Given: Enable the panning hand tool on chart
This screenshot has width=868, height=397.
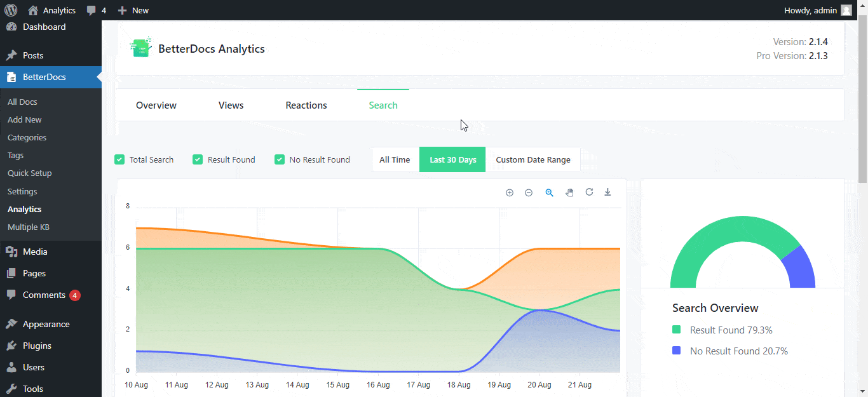Looking at the screenshot, I should (x=569, y=192).
